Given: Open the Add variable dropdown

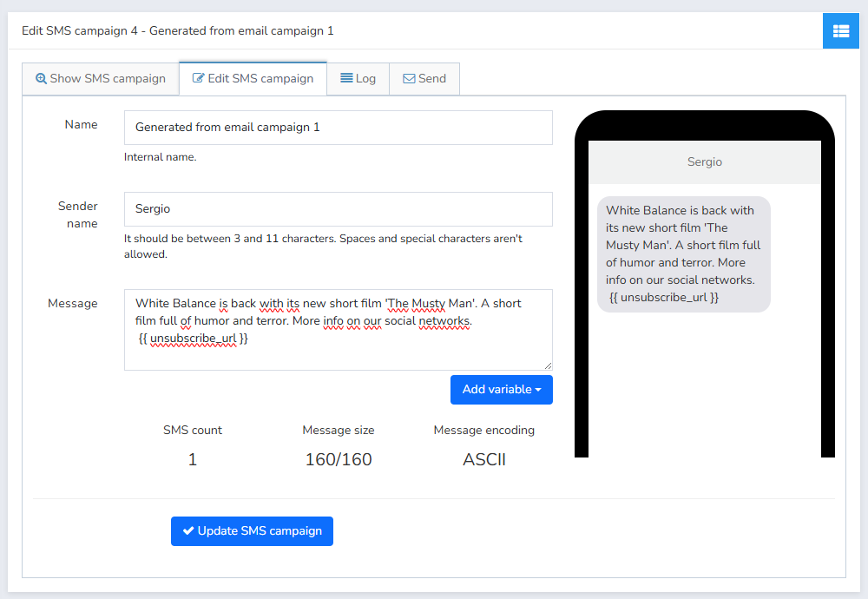Looking at the screenshot, I should click(x=502, y=390).
